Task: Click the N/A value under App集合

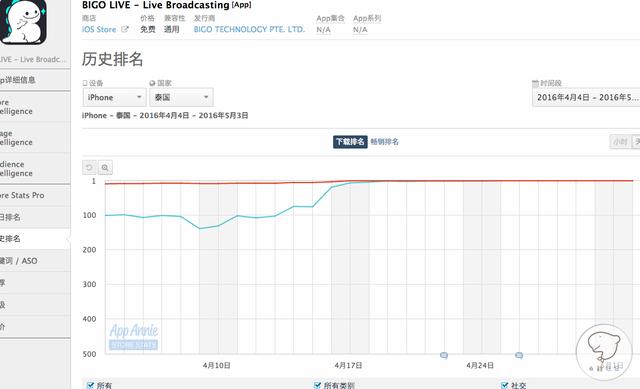Action: click(x=323, y=30)
